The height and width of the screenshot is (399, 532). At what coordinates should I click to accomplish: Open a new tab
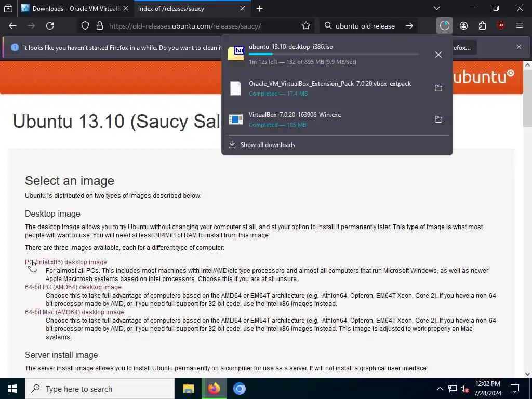(x=260, y=9)
